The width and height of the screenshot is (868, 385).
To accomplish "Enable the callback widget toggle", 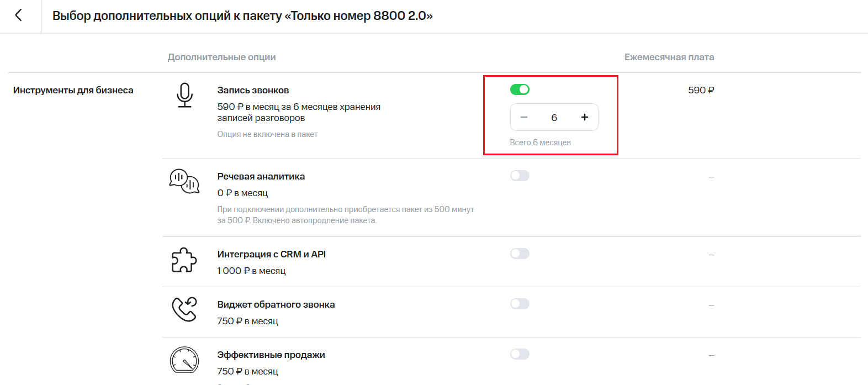I will click(520, 304).
